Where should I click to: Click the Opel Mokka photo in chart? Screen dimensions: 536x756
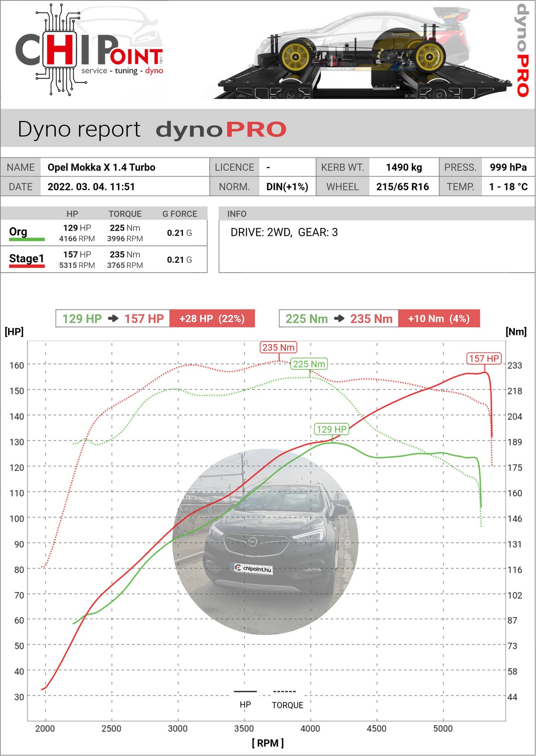[267, 541]
